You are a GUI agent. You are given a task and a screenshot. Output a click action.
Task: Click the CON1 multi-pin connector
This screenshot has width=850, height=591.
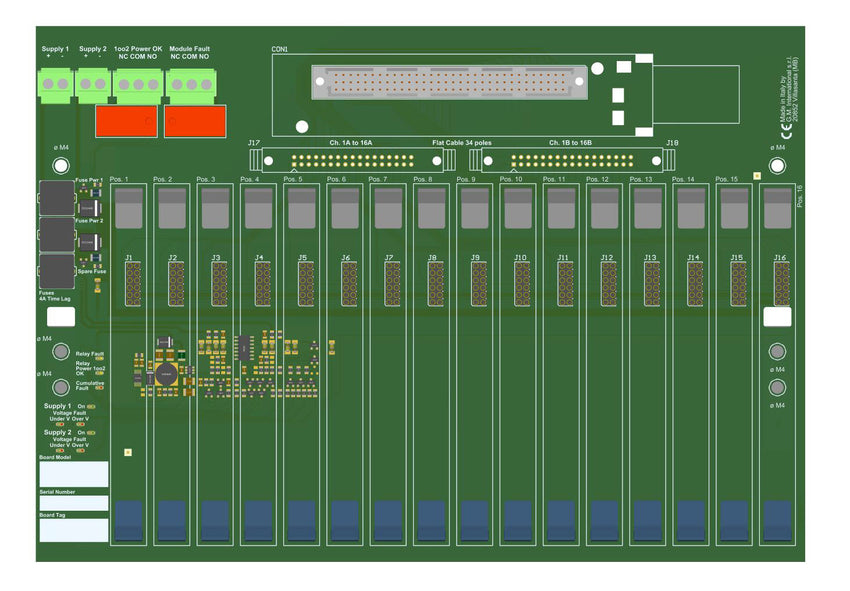(447, 83)
